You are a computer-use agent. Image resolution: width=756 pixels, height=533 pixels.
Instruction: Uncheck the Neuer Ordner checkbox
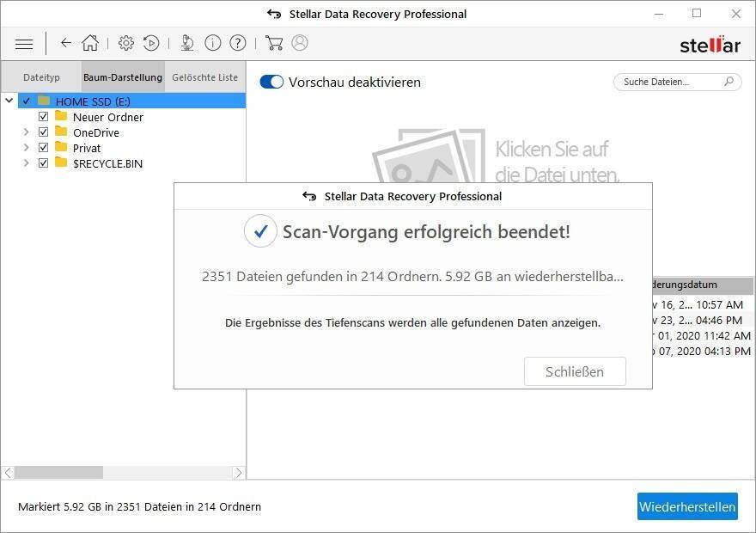43,117
